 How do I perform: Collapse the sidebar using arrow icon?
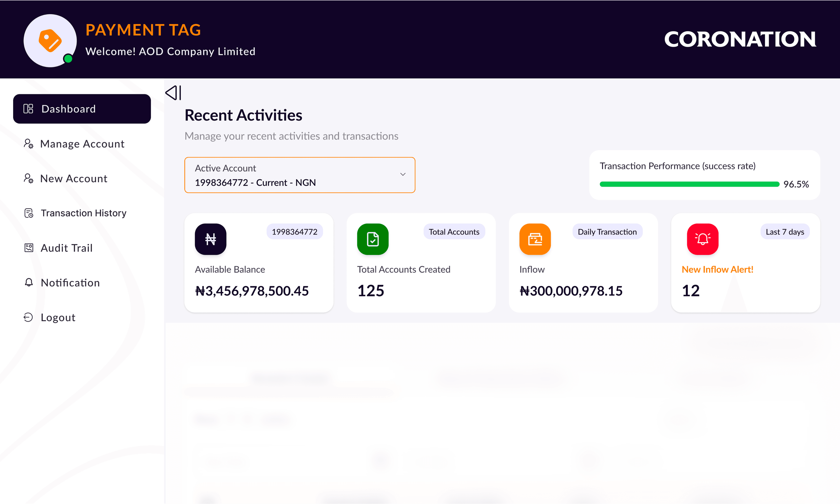coord(173,93)
